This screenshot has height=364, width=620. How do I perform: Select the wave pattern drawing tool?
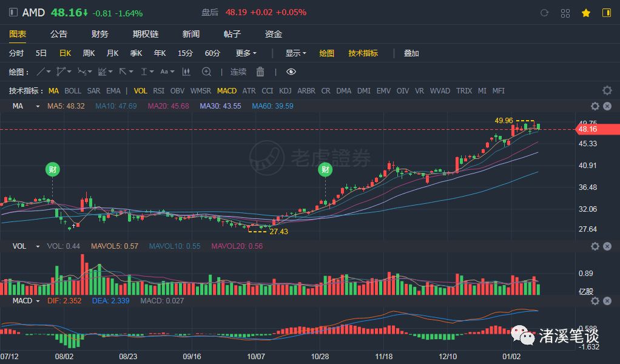82,72
